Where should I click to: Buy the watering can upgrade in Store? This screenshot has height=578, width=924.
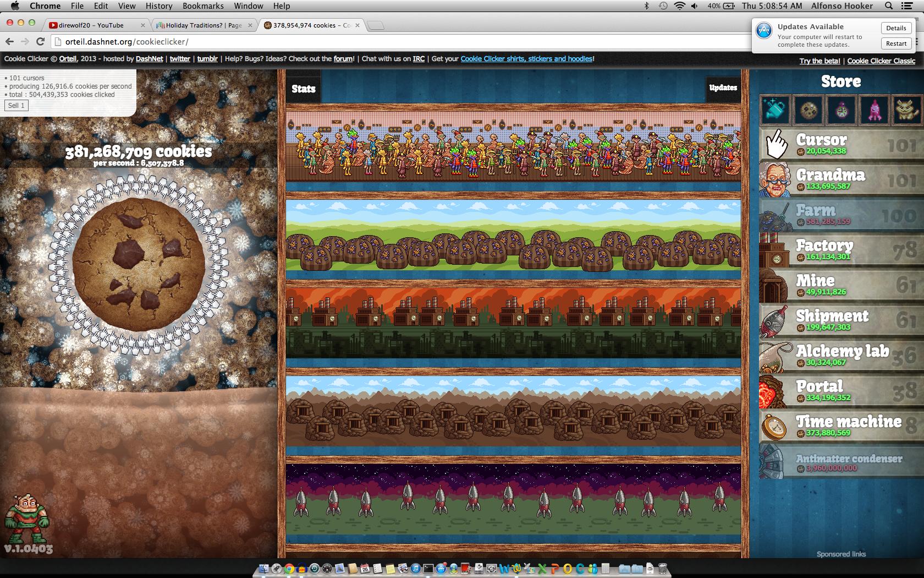point(776,109)
